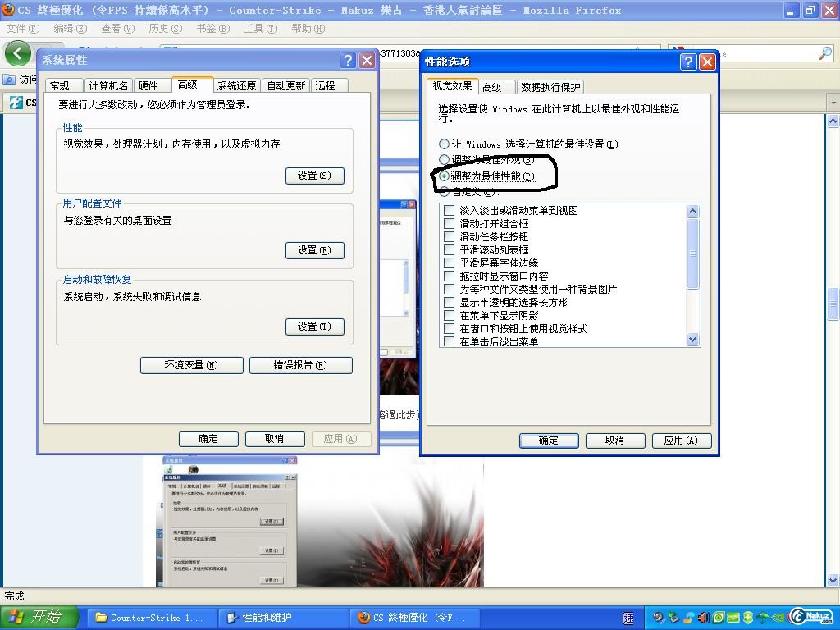Click scroll down arrow of visual effects list
Screen dimensions: 840x630
click(x=692, y=339)
